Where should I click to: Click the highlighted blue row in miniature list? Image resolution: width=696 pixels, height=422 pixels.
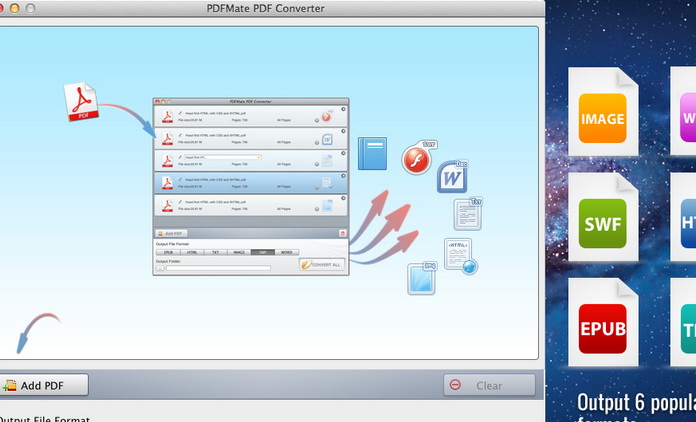click(250, 183)
